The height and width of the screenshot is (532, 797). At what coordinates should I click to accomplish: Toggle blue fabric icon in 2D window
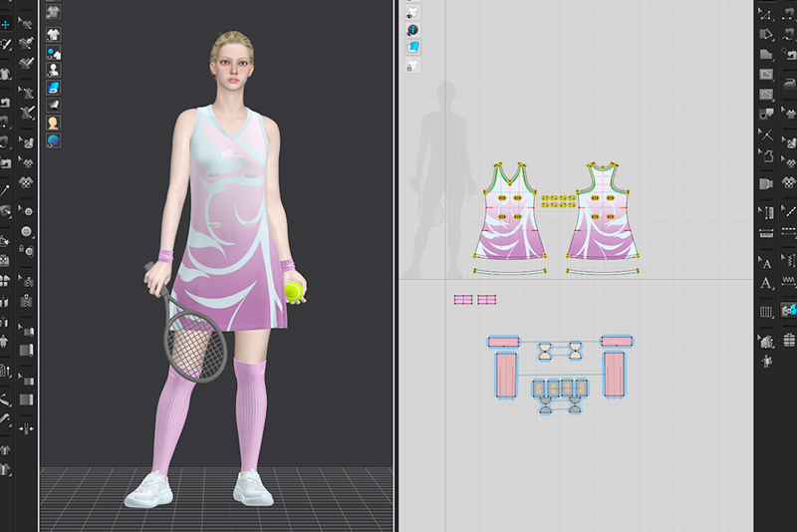click(x=412, y=47)
